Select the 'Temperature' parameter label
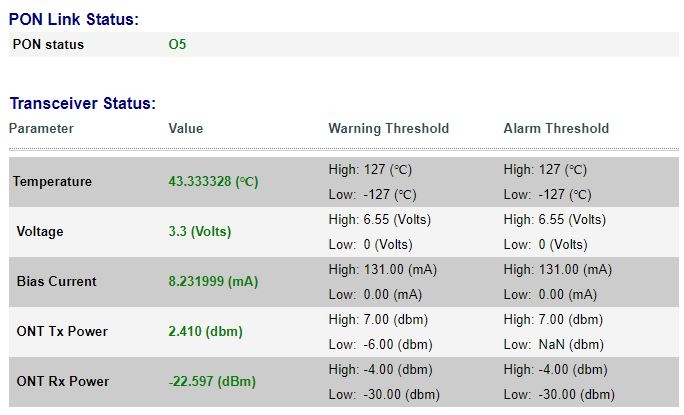The height and width of the screenshot is (415, 684). (x=52, y=182)
